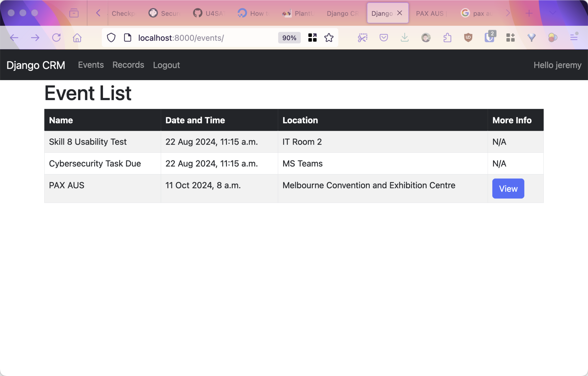Open the hamburger application menu

click(x=574, y=38)
